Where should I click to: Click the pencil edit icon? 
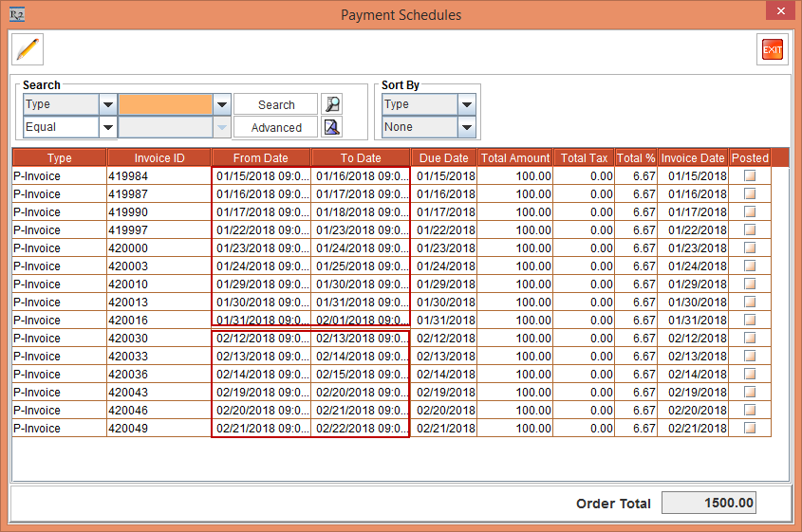coord(28,48)
